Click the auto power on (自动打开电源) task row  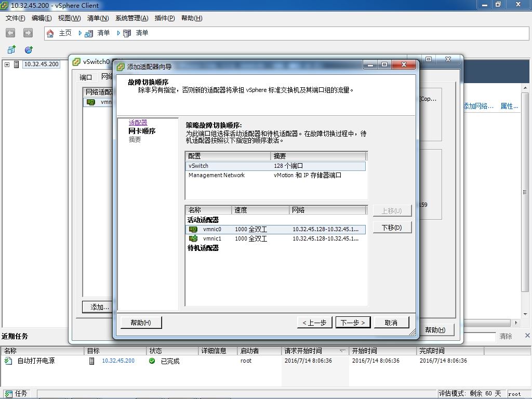pyautogui.click(x=265, y=361)
